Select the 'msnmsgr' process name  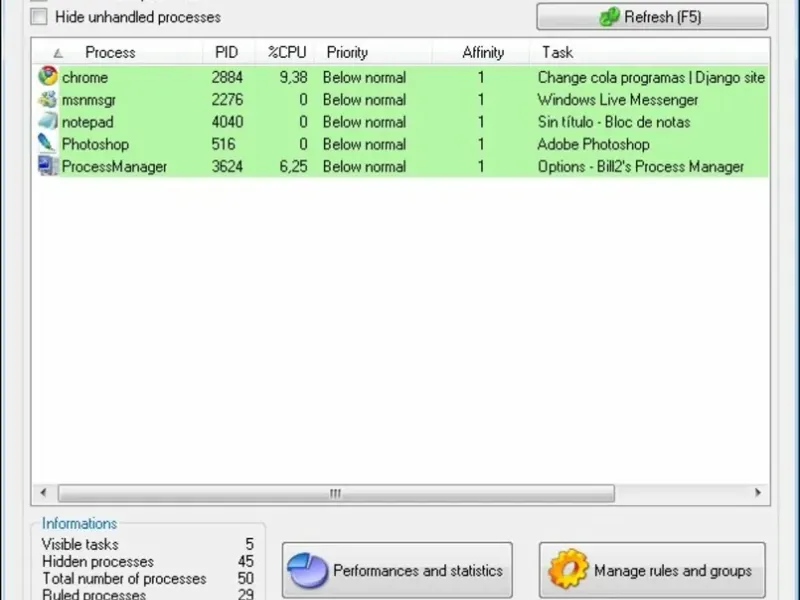point(89,100)
